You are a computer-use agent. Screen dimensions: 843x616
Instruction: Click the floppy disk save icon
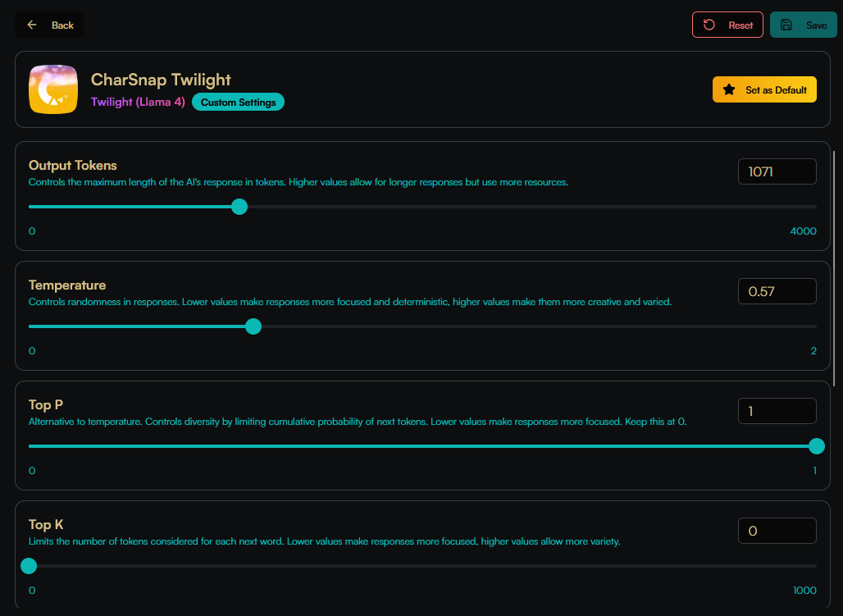tap(787, 25)
